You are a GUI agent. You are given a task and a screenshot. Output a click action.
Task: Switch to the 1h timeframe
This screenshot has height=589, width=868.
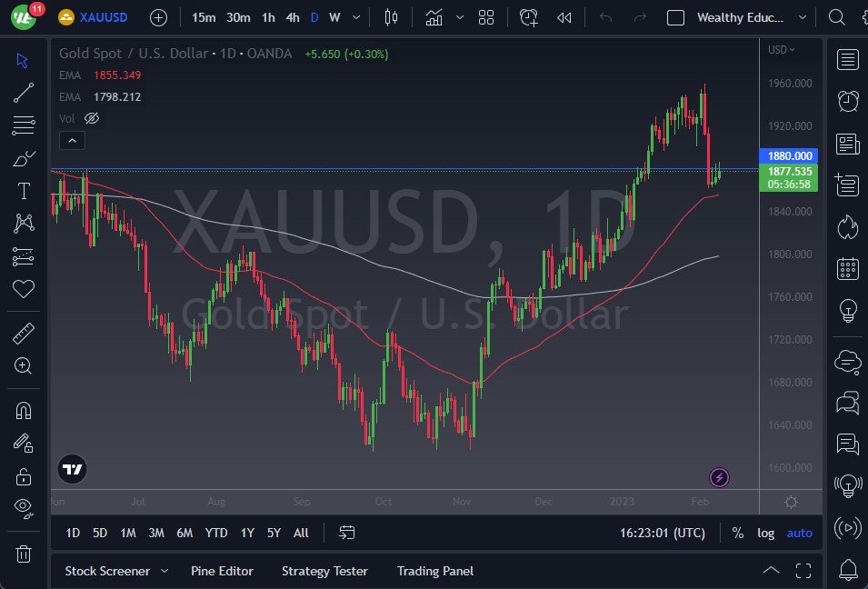tap(268, 17)
